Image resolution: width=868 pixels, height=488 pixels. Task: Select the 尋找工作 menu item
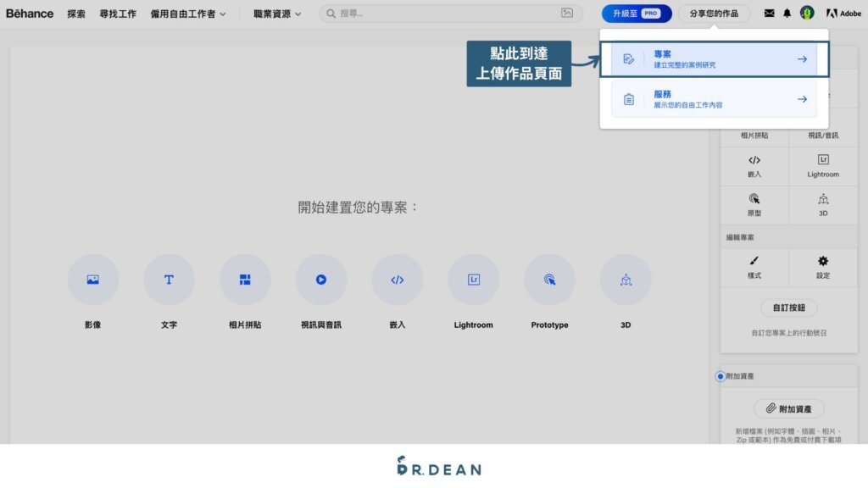pyautogui.click(x=118, y=14)
